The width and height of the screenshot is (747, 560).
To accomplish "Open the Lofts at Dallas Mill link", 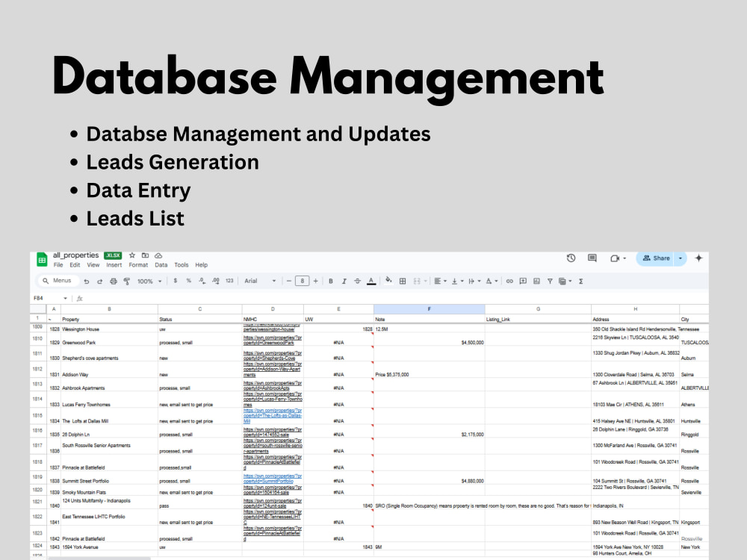I will click(x=273, y=416).
